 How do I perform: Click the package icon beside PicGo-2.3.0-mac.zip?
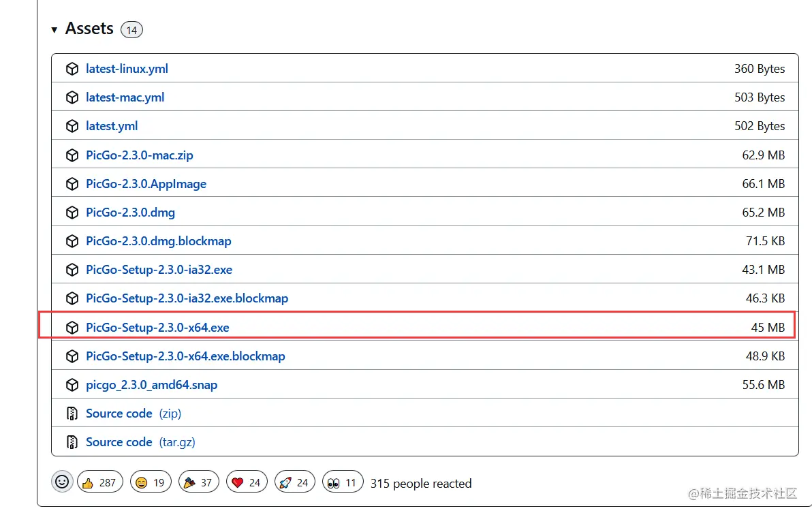click(x=72, y=155)
